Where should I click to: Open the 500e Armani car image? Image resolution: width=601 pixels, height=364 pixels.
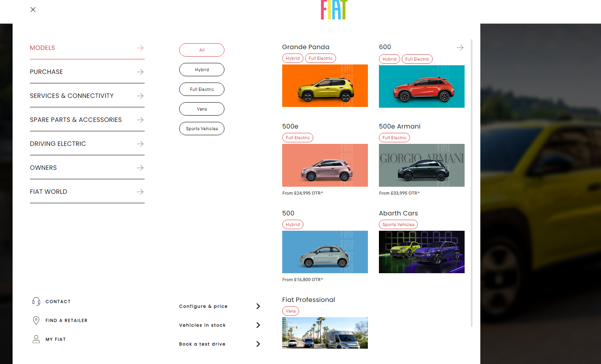click(x=422, y=165)
